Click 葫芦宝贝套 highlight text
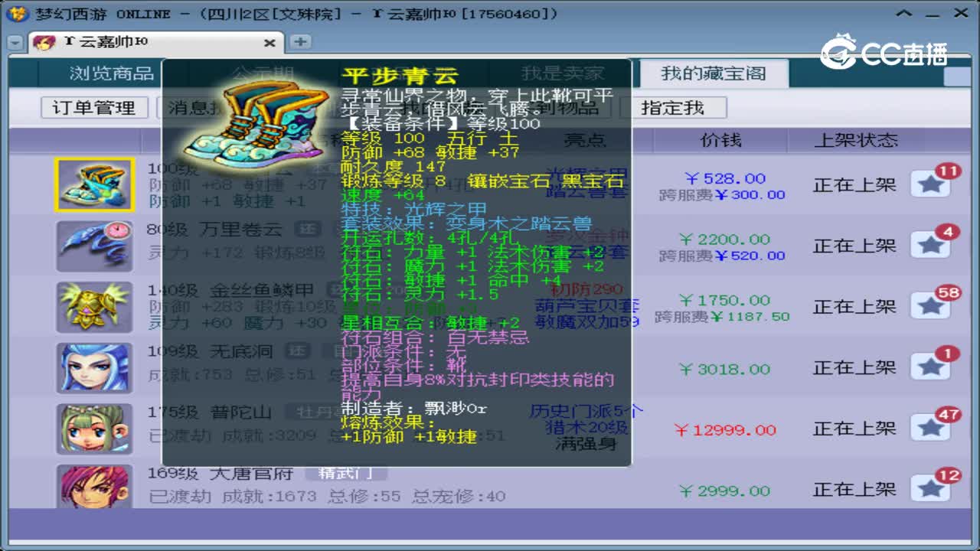This screenshot has width=980, height=551. (x=586, y=306)
